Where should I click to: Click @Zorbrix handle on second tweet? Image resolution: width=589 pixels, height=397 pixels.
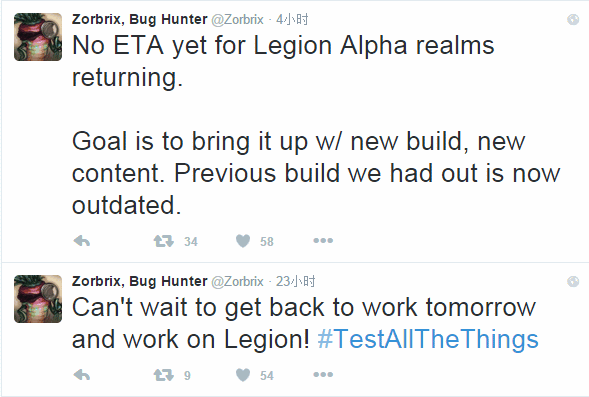coord(237,282)
